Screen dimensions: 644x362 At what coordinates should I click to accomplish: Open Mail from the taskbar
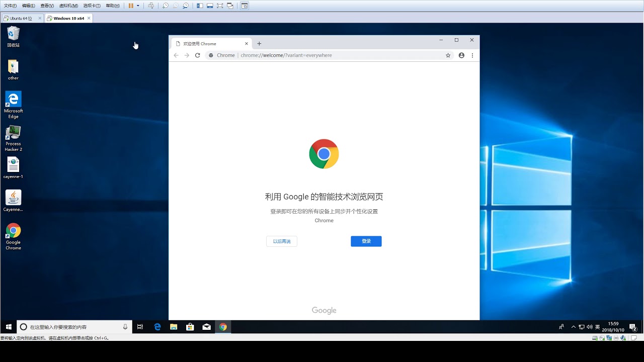point(206,327)
